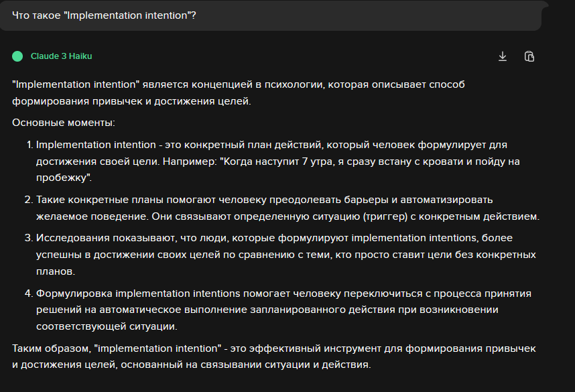Copy the response with the clipboard icon
Screen dimensions: 575x392
(529, 56)
